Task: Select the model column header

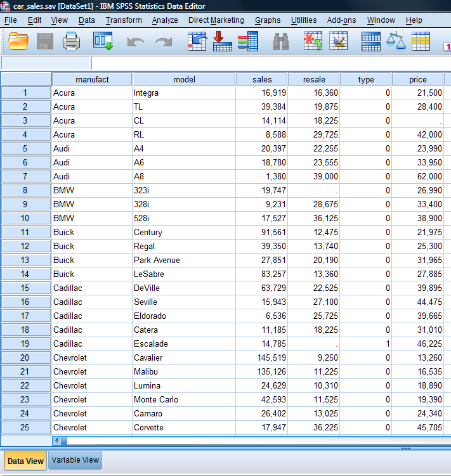Action: click(x=184, y=79)
